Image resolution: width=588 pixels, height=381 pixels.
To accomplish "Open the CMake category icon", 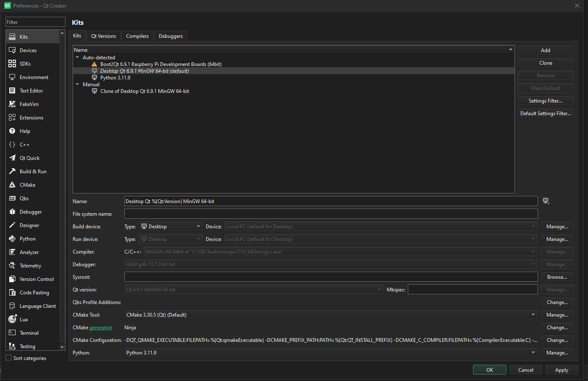I will click(x=12, y=185).
